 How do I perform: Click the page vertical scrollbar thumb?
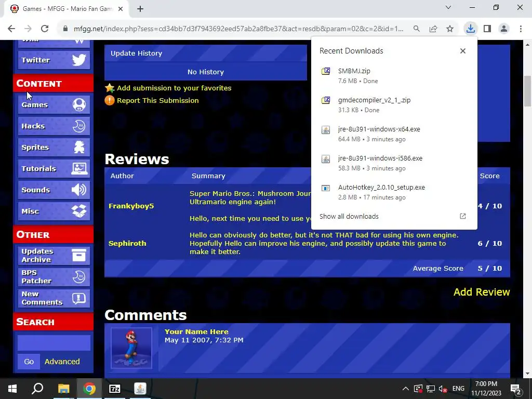click(x=528, y=91)
